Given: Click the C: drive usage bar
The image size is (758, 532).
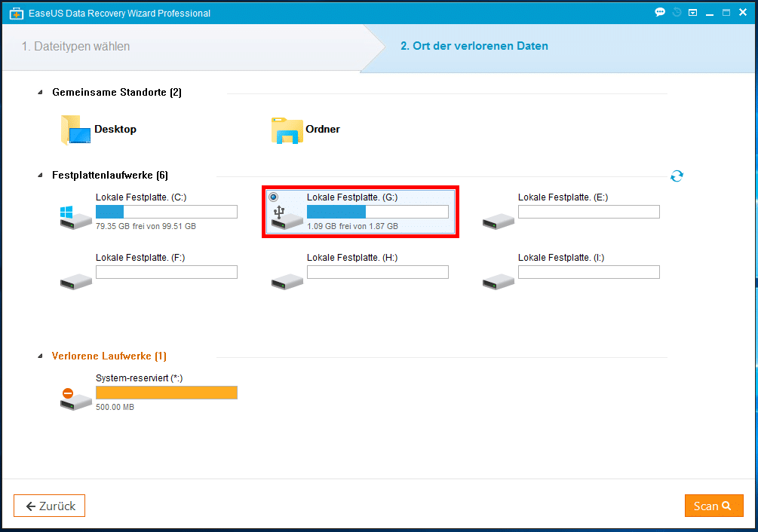Looking at the screenshot, I should click(x=166, y=212).
